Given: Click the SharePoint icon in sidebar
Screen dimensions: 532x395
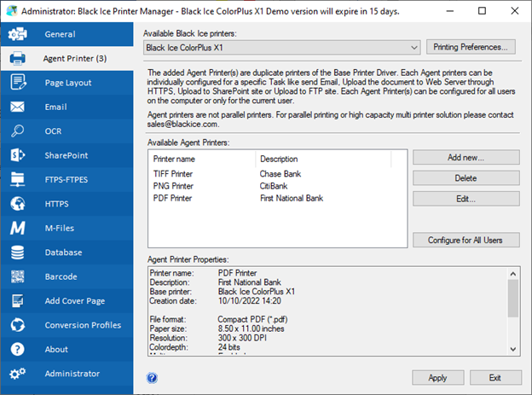Looking at the screenshot, I should coord(17,155).
